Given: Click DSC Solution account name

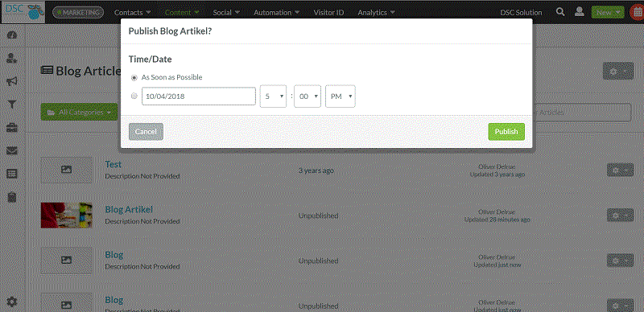Looking at the screenshot, I should (x=521, y=12).
